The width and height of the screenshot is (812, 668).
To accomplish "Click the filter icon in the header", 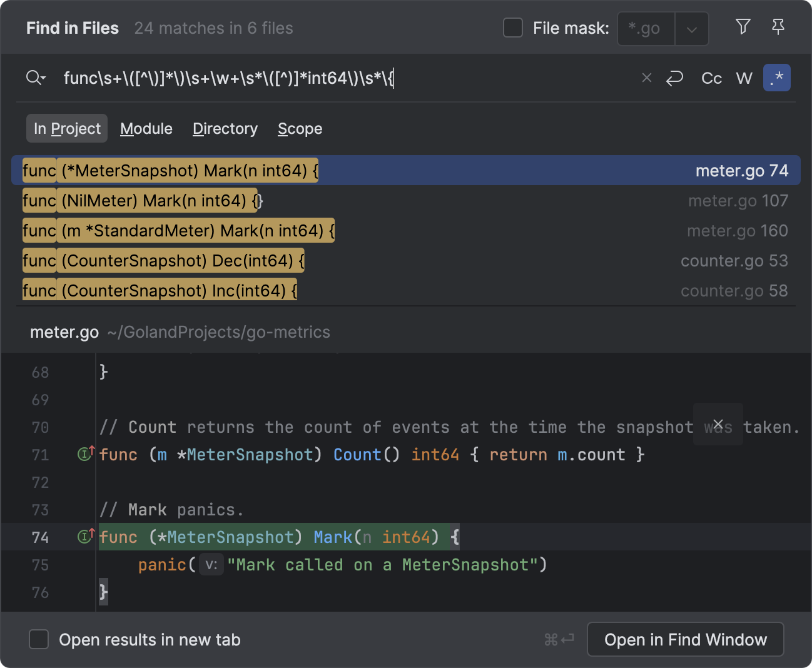I will click(743, 27).
